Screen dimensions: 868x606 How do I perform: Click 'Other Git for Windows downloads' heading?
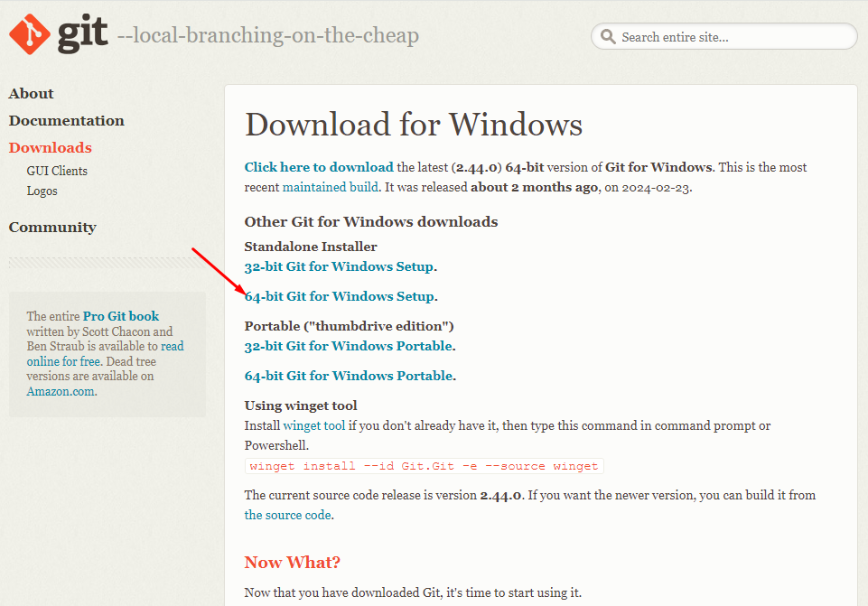coord(371,222)
